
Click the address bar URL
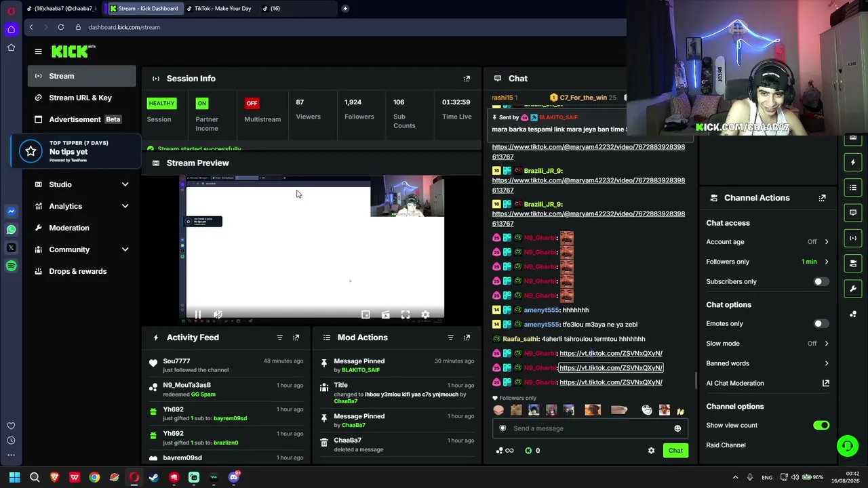click(124, 27)
